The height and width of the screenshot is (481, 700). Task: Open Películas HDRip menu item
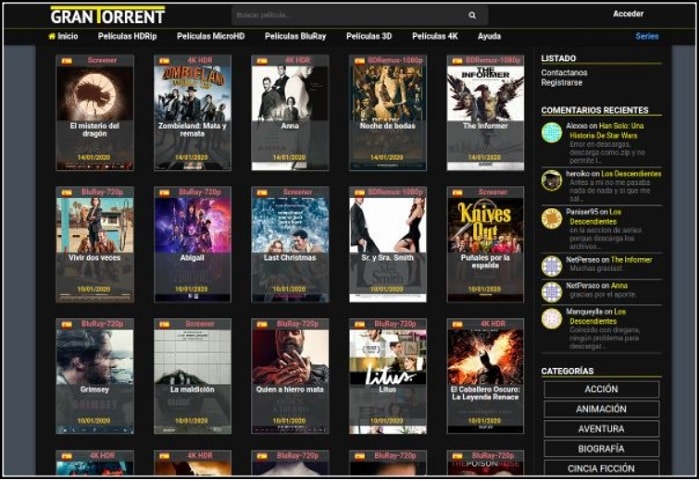click(127, 36)
